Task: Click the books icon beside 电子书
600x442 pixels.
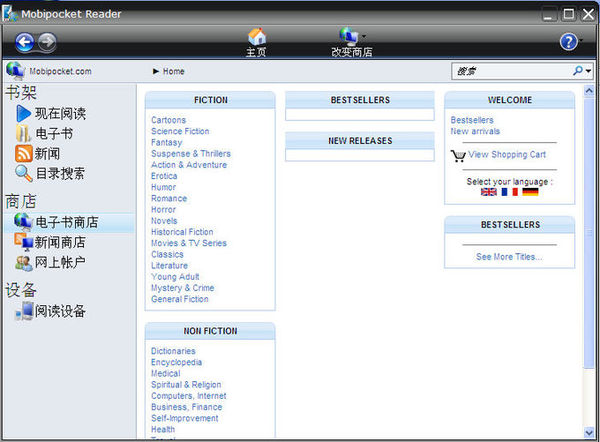Action: pyautogui.click(x=23, y=134)
